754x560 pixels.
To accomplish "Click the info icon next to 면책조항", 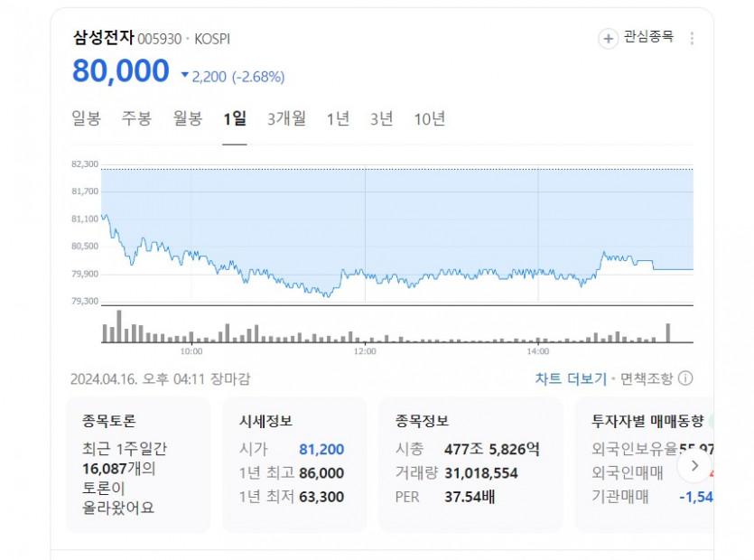I will (685, 378).
